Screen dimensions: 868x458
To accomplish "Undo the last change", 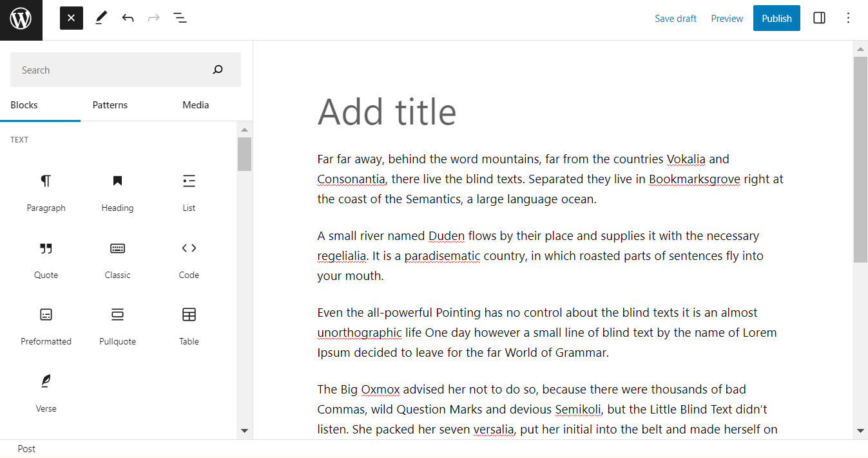I will [x=128, y=18].
